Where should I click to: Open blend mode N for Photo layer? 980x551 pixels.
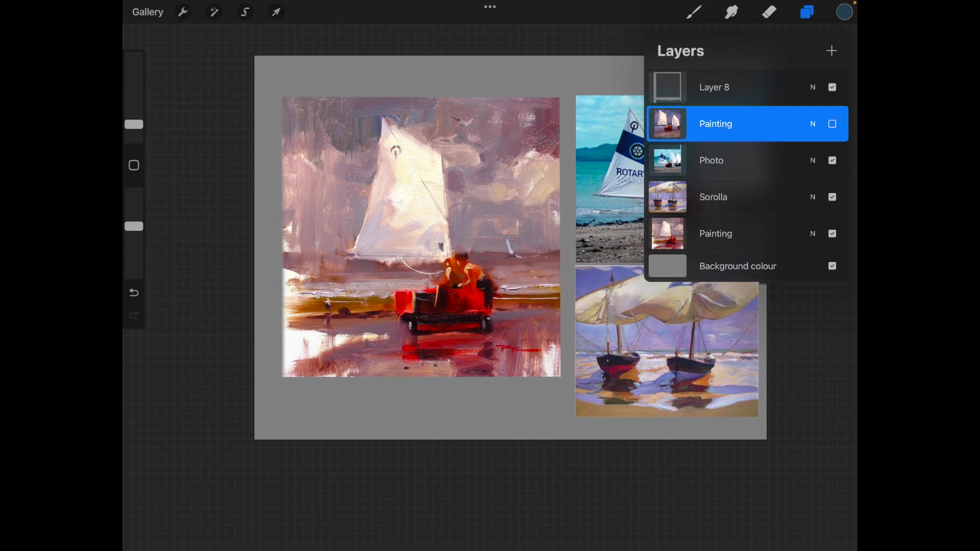coord(813,160)
